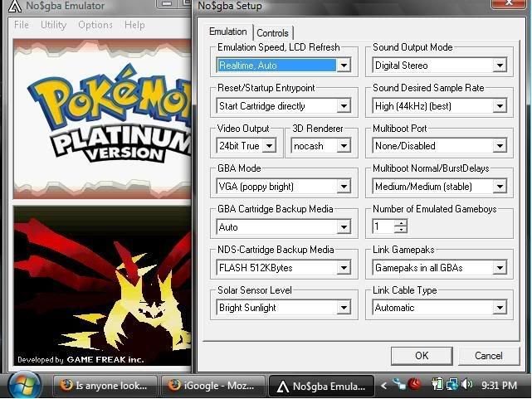The height and width of the screenshot is (399, 532).
Task: Click the Giratina bottom game screen
Action: tap(102, 286)
